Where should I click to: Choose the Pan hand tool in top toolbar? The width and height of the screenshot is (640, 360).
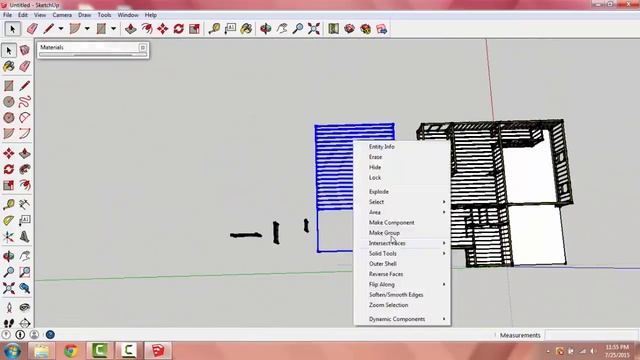(282, 29)
